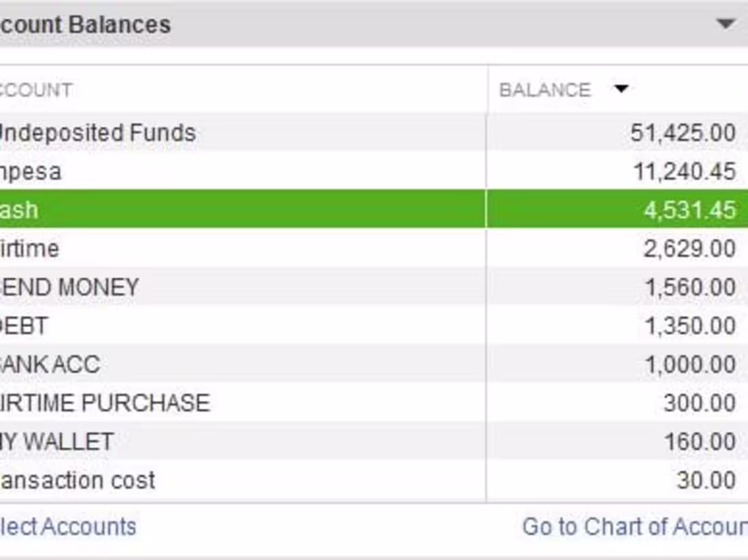Select the BANK ACC account
The height and width of the screenshot is (560, 748).
coord(50,365)
